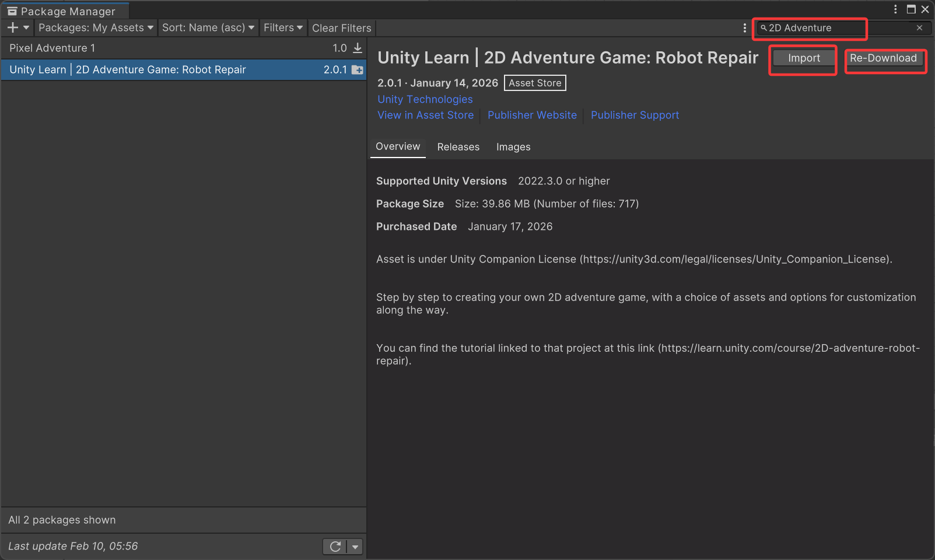
Task: Click the Last update Feb 10, 05:56 text
Action: [73, 546]
